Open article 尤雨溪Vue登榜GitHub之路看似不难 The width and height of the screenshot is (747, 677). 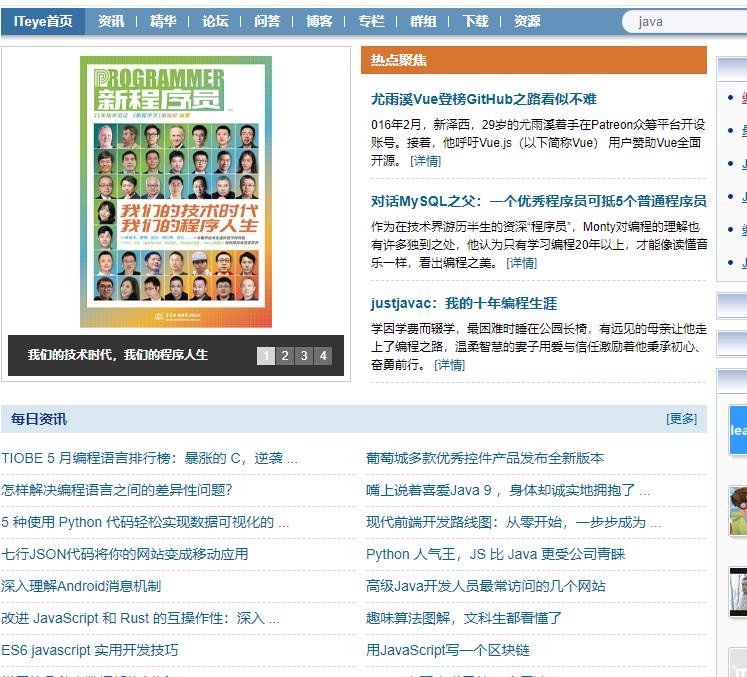tap(484, 99)
